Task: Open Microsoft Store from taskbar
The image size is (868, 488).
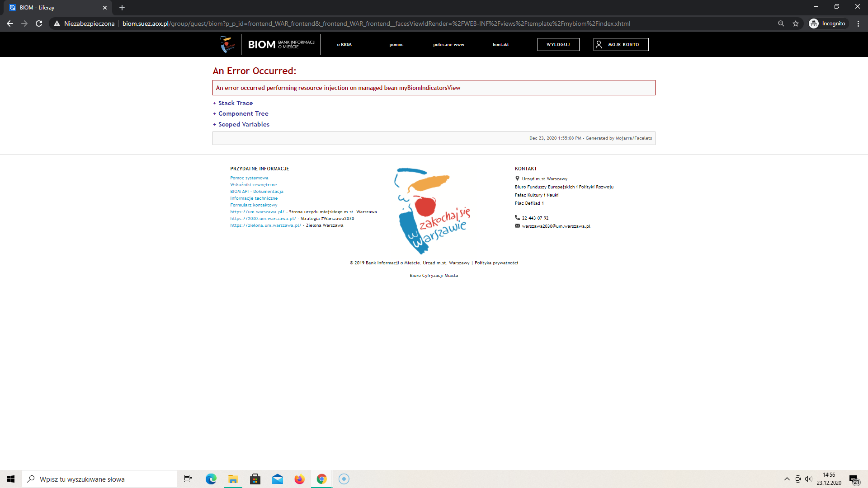Action: (x=255, y=479)
